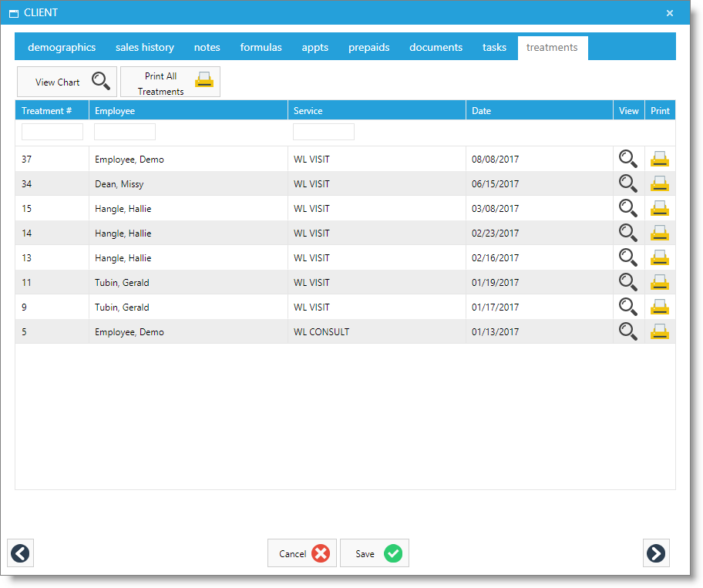Sort by Service column header
Image resolution: width=703 pixels, height=588 pixels.
tap(377, 111)
